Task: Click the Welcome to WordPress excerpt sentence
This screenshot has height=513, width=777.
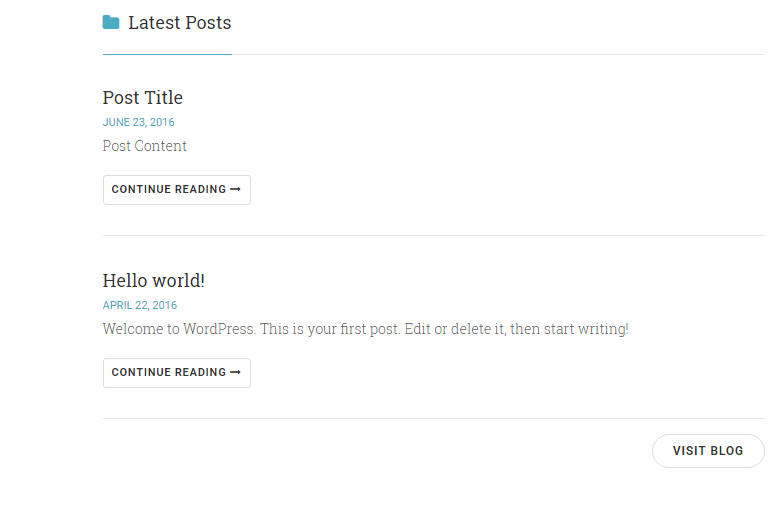Action: pyautogui.click(x=366, y=329)
